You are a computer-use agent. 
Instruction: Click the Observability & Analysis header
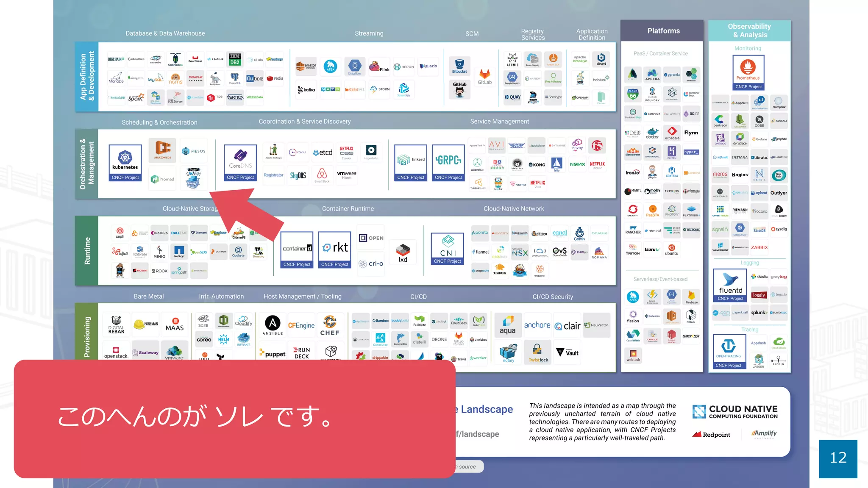pyautogui.click(x=749, y=31)
